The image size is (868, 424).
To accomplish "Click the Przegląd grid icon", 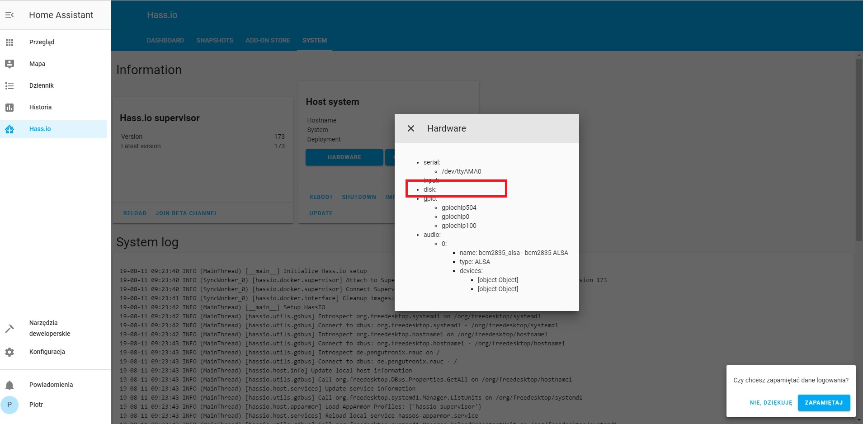I will coord(9,42).
